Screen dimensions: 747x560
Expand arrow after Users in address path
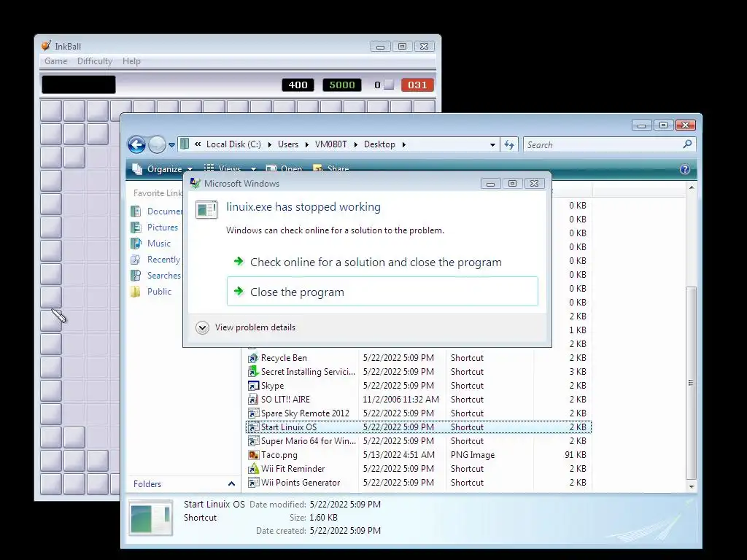click(x=307, y=144)
